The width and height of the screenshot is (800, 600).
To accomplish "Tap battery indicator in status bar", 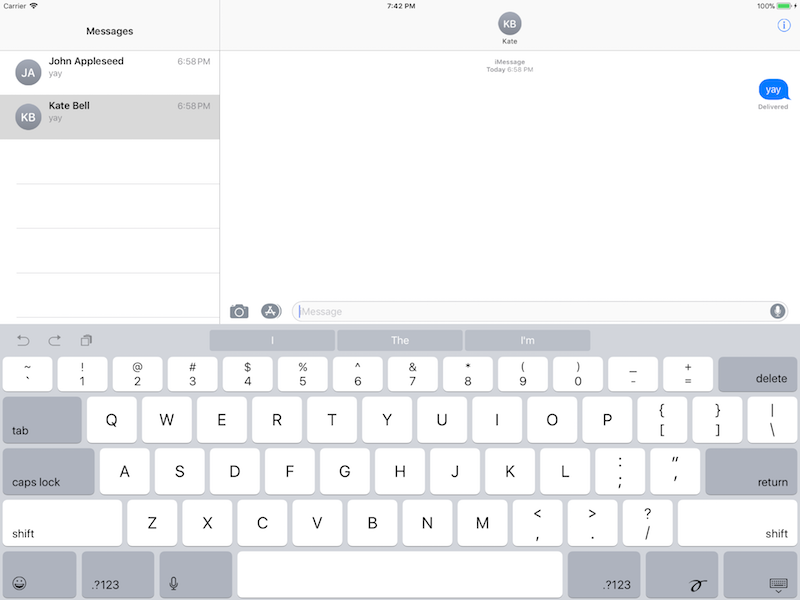I will click(784, 6).
